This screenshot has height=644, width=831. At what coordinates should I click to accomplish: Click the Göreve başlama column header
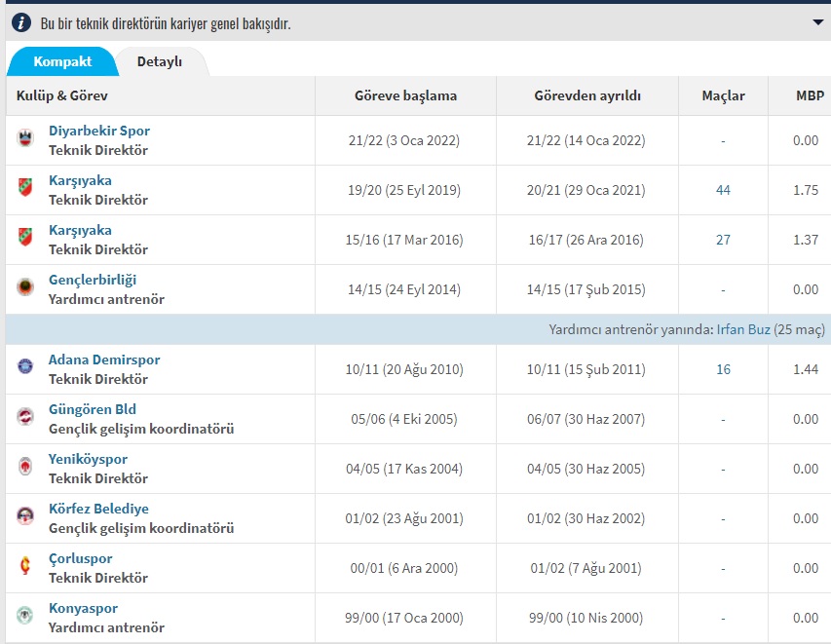[405, 95]
